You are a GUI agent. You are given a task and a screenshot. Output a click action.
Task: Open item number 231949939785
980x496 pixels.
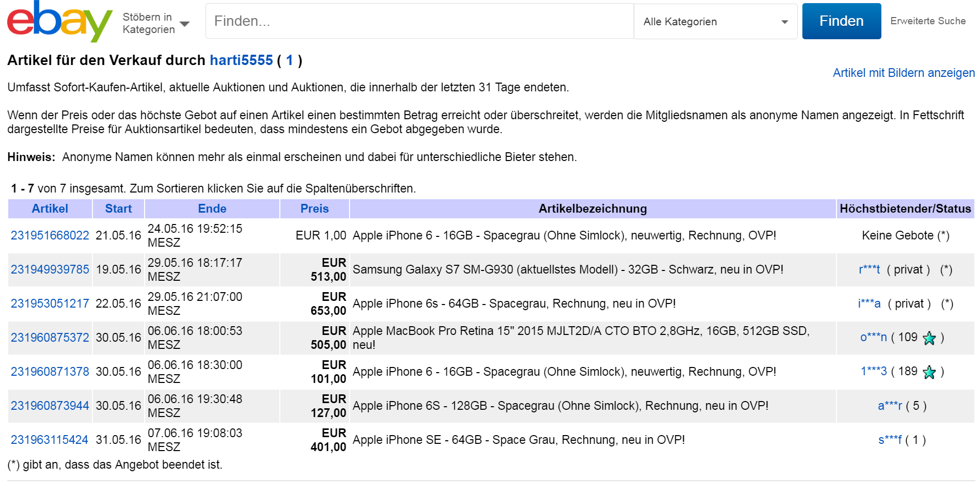[x=50, y=269]
